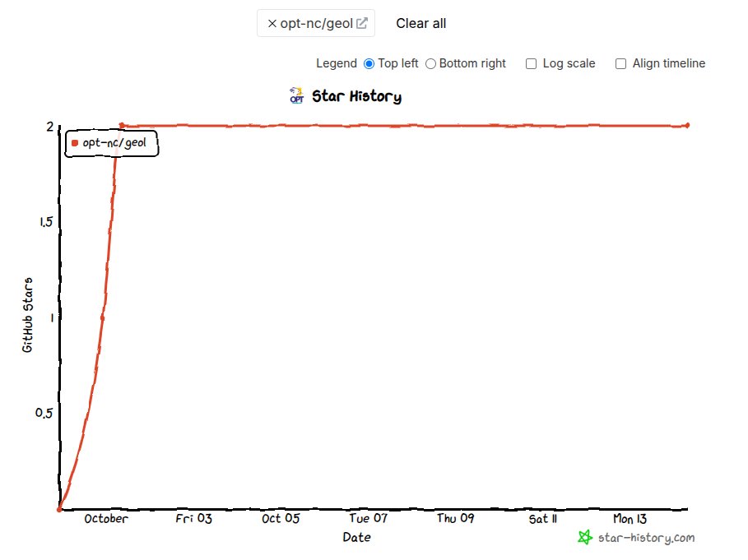
Task: Select Bottom right legend position
Action: point(430,64)
